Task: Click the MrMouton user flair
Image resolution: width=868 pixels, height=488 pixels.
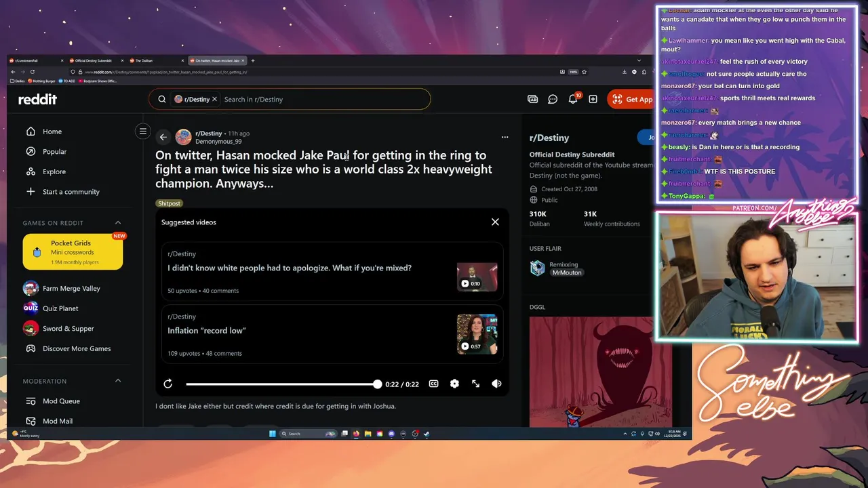Action: coord(567,272)
